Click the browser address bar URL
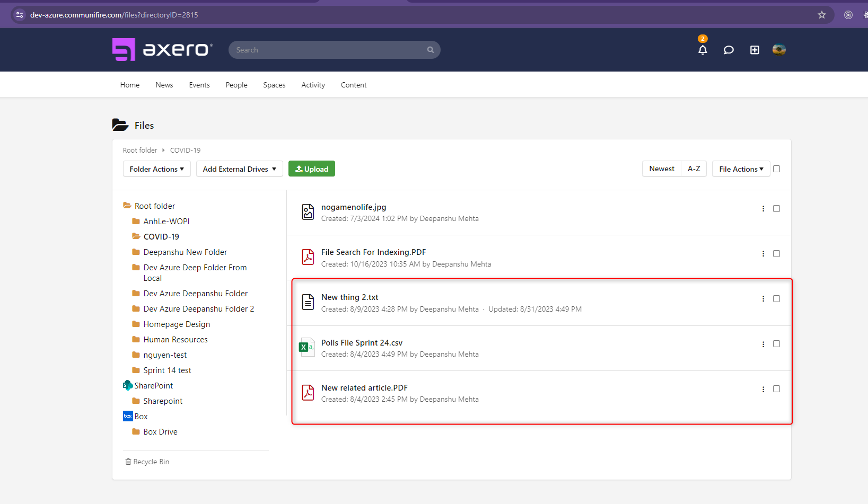 coord(114,15)
